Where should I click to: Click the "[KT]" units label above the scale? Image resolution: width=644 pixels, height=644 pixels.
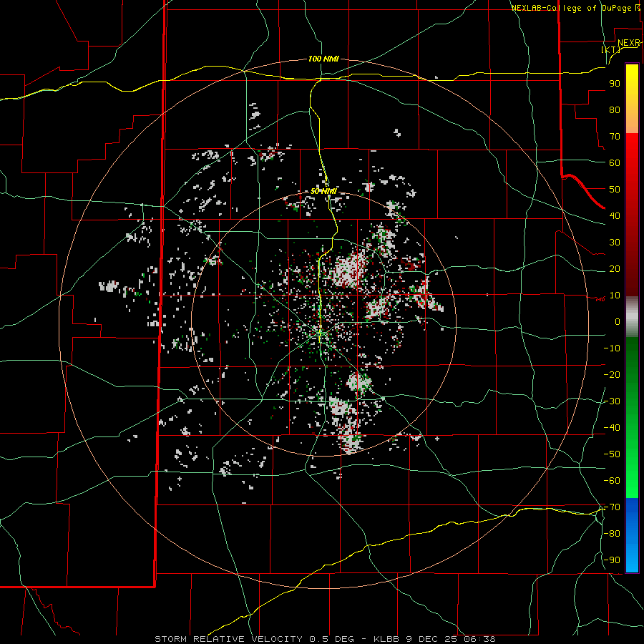[611, 49]
